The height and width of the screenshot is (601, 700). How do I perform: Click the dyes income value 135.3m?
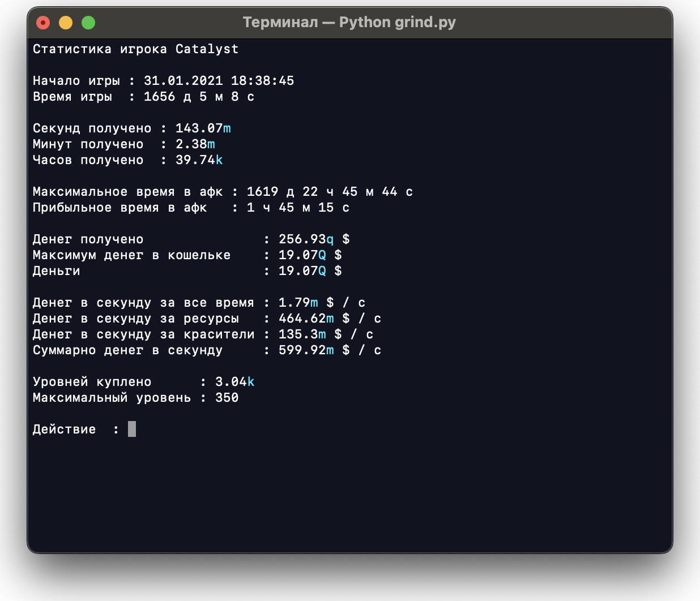pyautogui.click(x=302, y=334)
